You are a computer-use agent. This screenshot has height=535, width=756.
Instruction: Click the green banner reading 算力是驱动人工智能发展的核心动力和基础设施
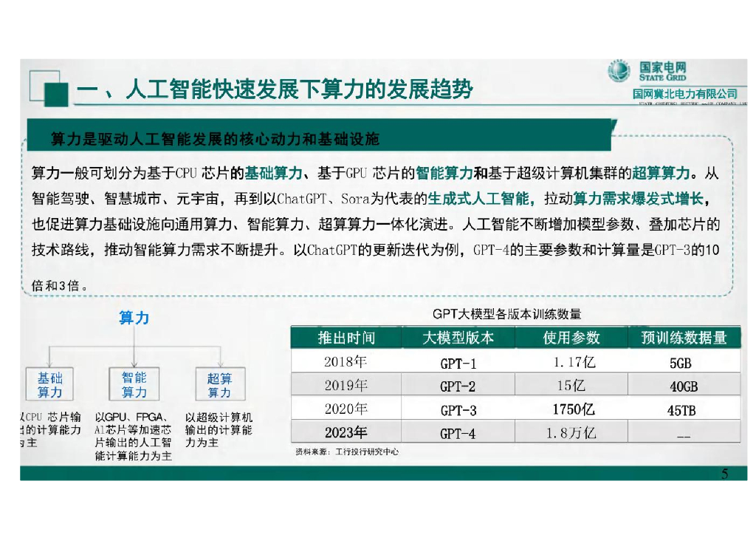point(320,135)
